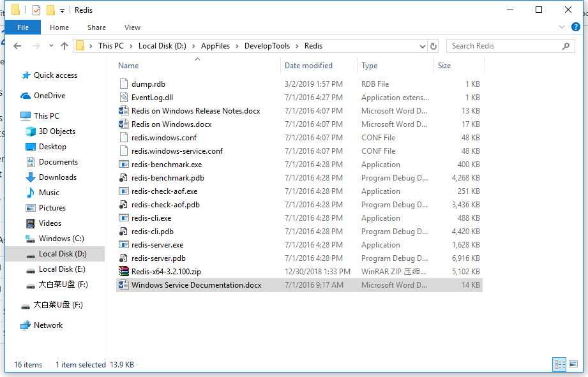Select redis-cli.pdb file icon

tap(123, 231)
